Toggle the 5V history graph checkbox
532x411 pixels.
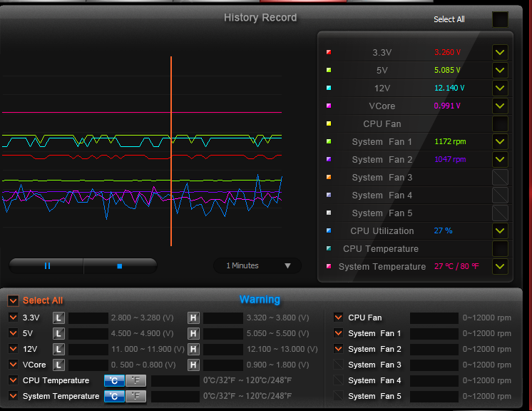coord(500,70)
